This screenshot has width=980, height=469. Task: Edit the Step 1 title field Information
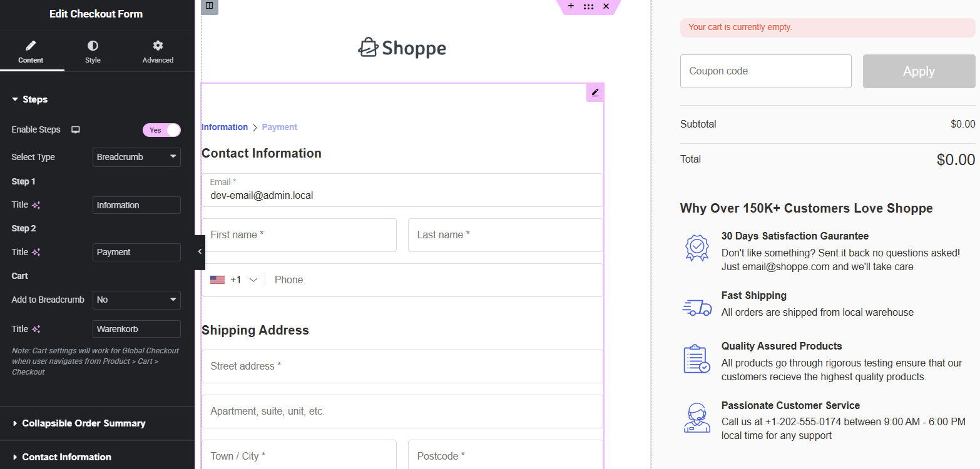click(x=136, y=205)
